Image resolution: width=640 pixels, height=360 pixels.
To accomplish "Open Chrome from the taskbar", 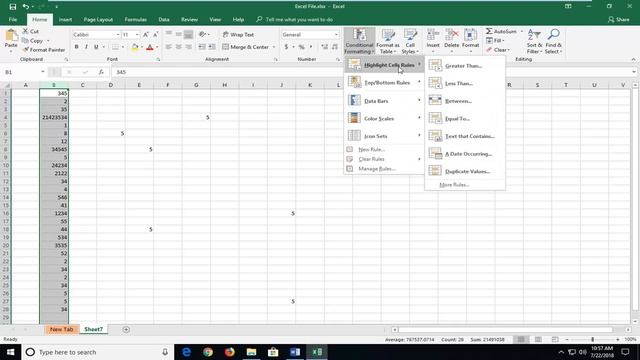I will point(208,352).
